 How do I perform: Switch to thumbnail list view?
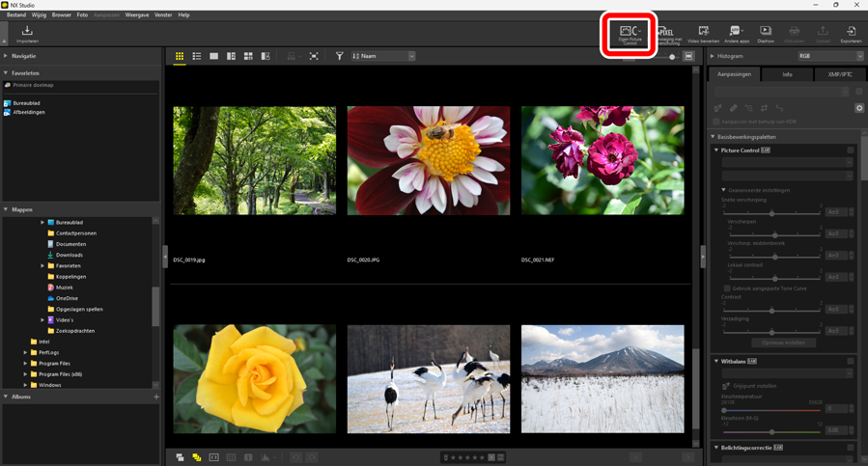click(197, 57)
